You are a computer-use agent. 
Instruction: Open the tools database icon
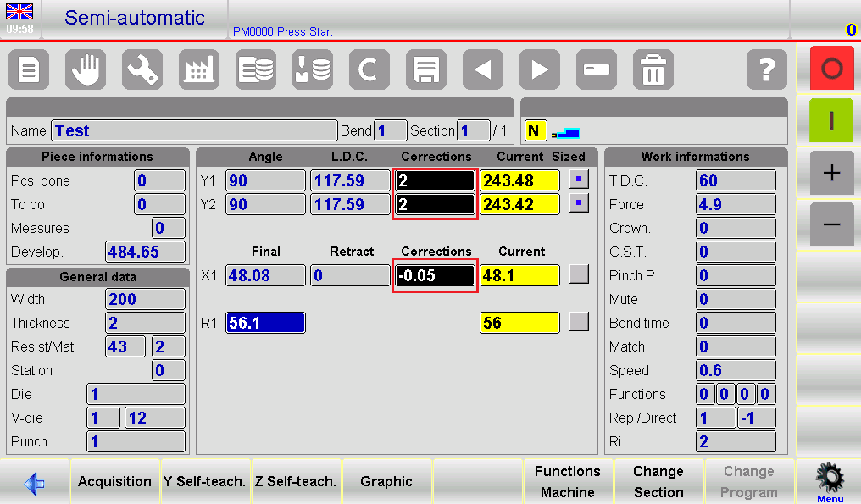coord(313,69)
